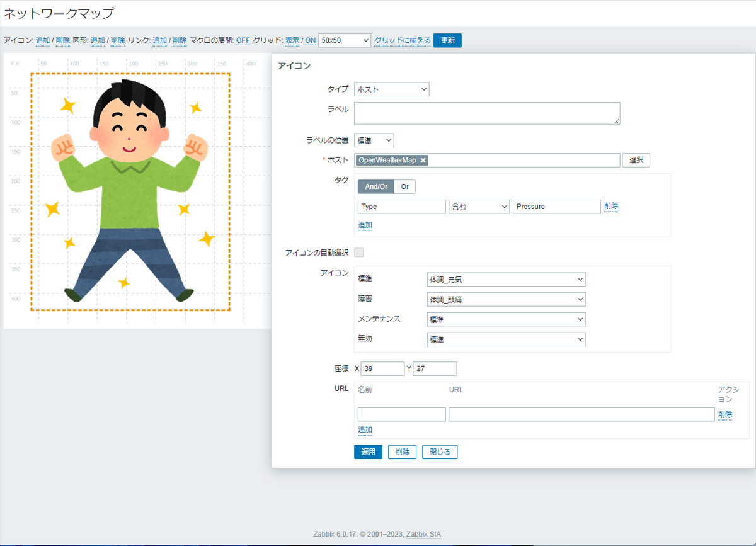Focus the ラベル text area

[487, 113]
